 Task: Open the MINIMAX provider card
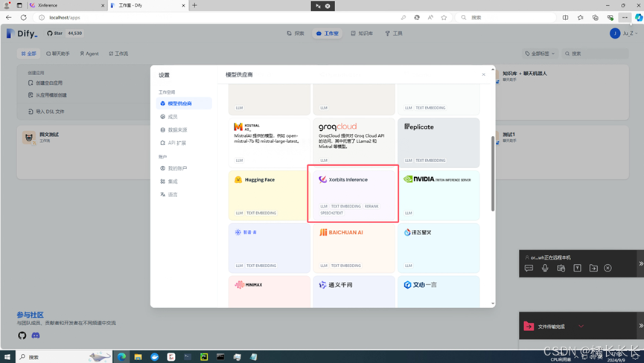pos(269,292)
